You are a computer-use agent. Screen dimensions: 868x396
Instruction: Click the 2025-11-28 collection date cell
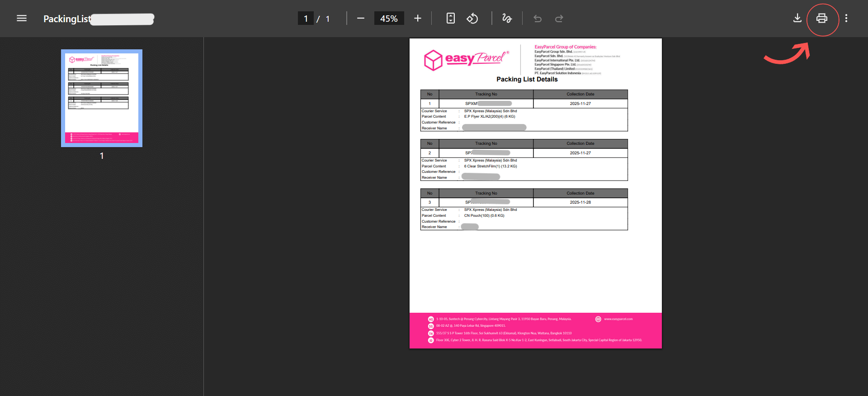coord(580,202)
